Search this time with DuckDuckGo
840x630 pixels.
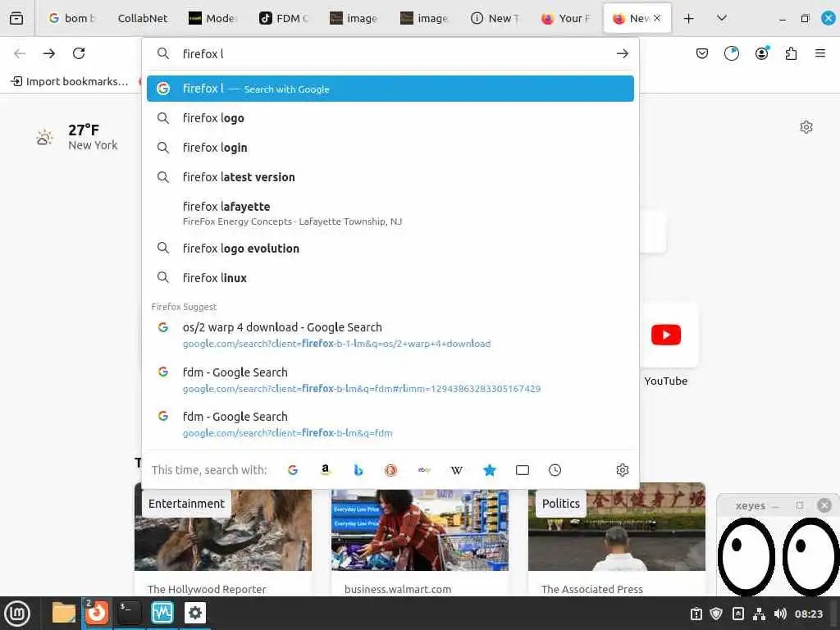click(390, 470)
